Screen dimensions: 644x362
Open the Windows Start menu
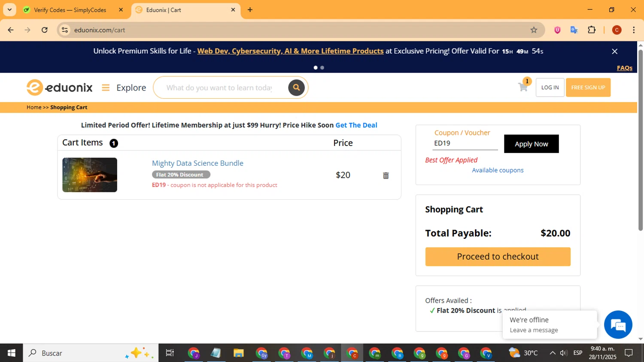coord(12,353)
